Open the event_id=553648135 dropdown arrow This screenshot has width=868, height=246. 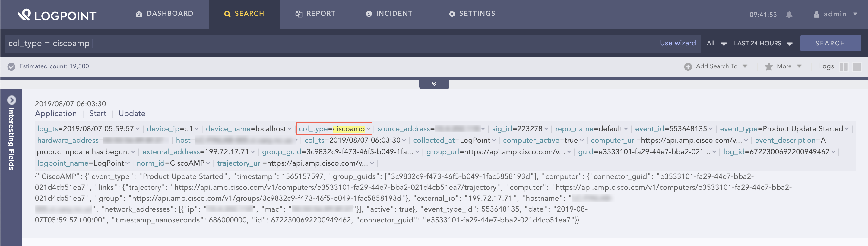[x=711, y=129]
